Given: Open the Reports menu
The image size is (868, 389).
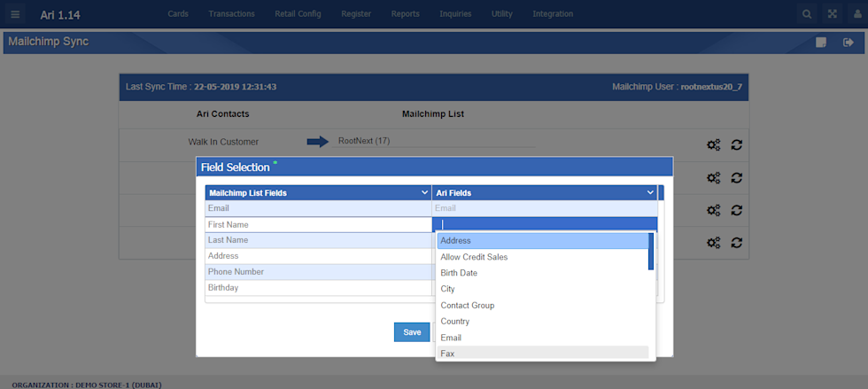Looking at the screenshot, I should click(405, 14).
